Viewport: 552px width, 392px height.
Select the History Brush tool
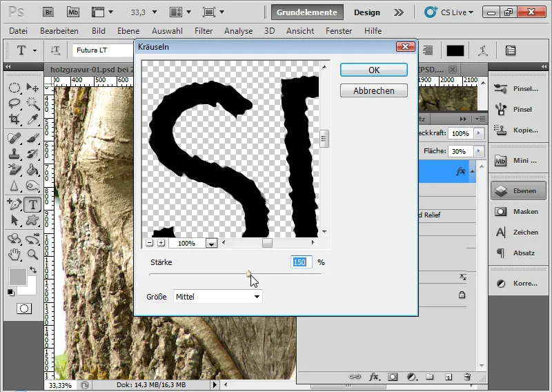coord(32,154)
